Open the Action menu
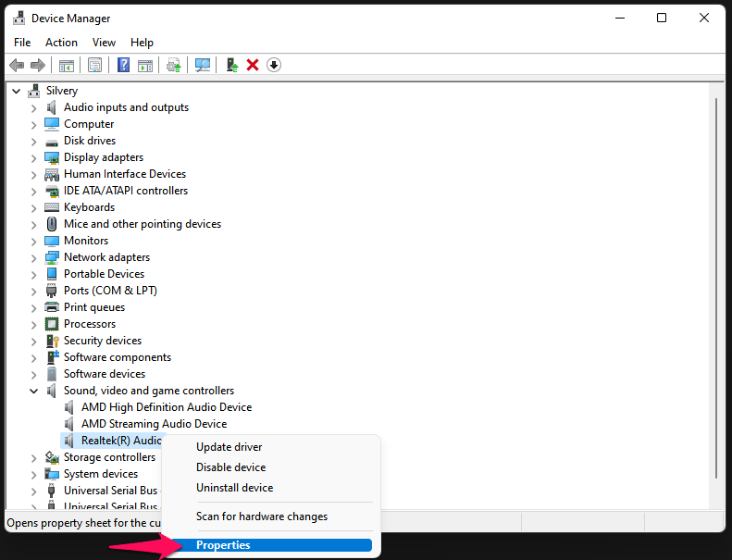Screen dimensions: 732x560 tap(61, 43)
